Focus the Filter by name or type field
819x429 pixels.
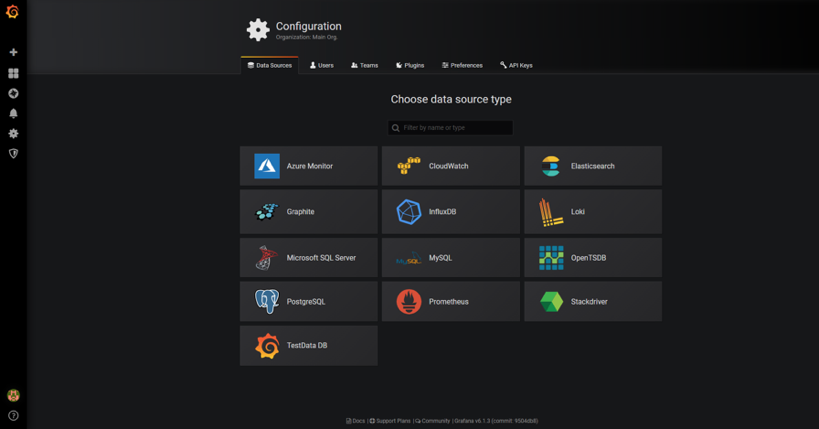pos(450,128)
